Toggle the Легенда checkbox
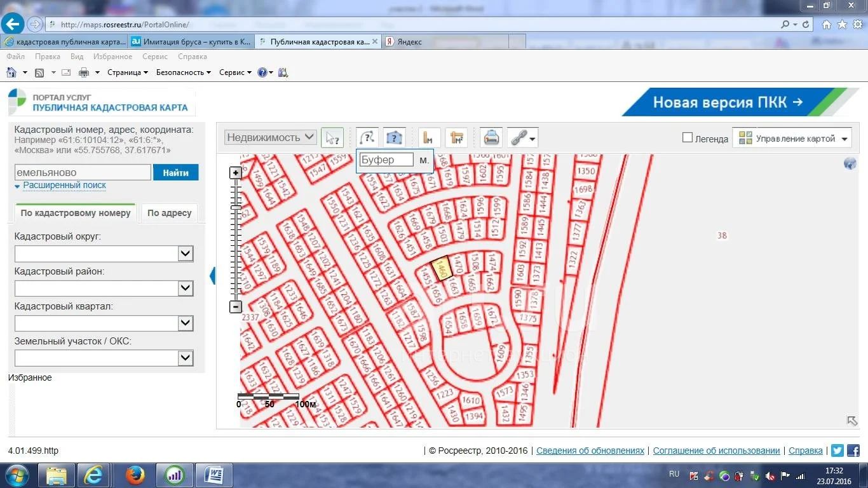Screen dimensions: 868x488 coord(687,137)
